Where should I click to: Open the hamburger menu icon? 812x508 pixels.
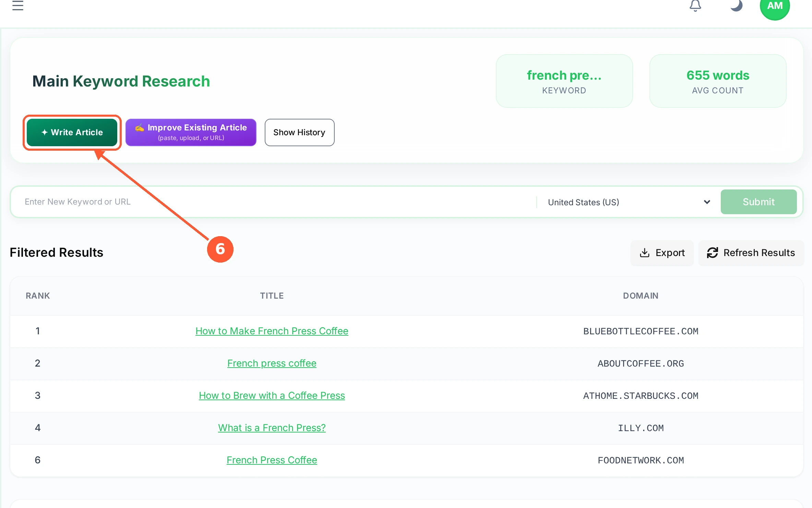click(x=18, y=5)
